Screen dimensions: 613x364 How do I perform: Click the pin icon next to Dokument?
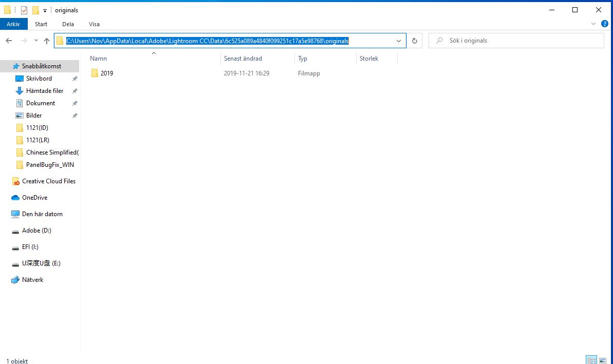click(x=75, y=104)
